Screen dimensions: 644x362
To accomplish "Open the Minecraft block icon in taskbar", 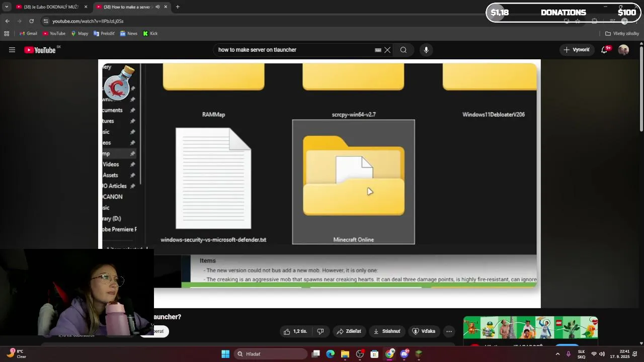I will click(x=419, y=354).
